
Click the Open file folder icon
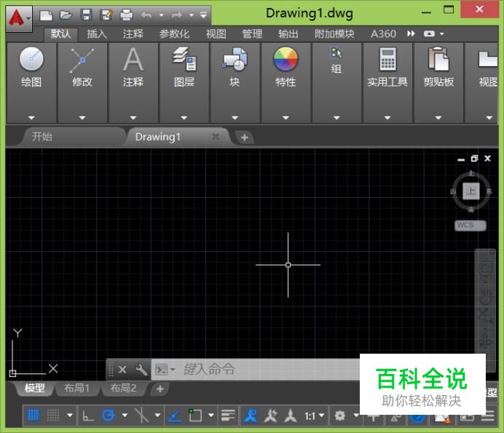66,15
